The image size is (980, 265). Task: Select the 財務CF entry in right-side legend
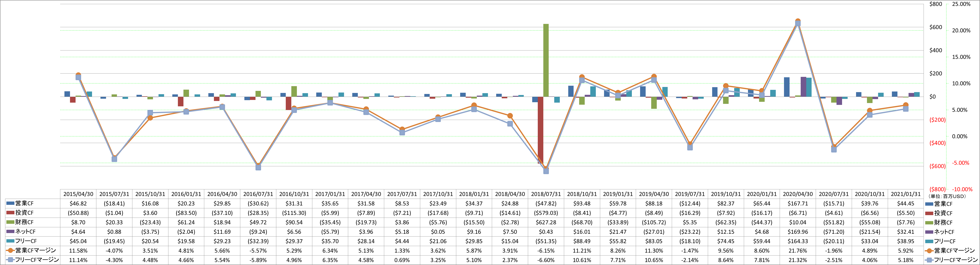pyautogui.click(x=939, y=222)
